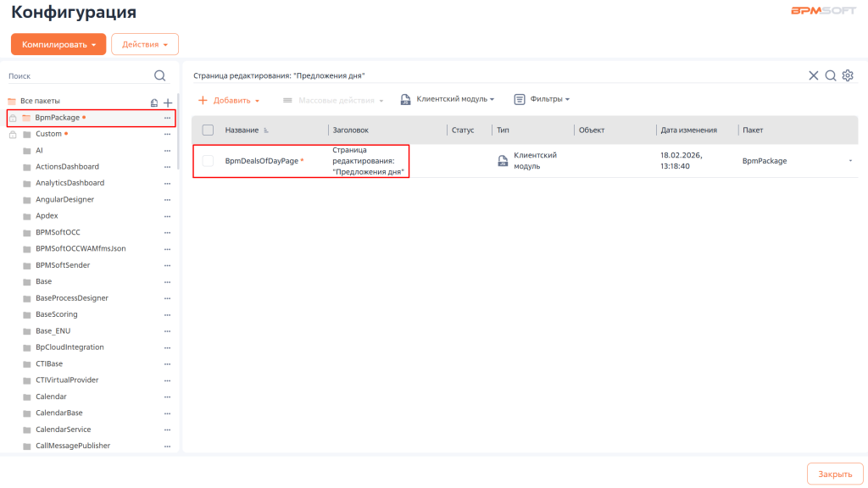Open the Фильтры dropdown

[542, 99]
